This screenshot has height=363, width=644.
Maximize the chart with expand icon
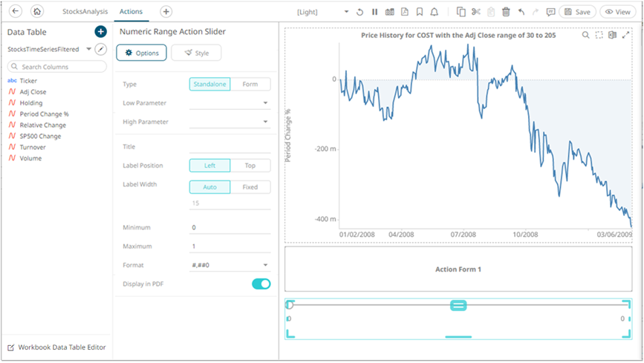pos(626,35)
